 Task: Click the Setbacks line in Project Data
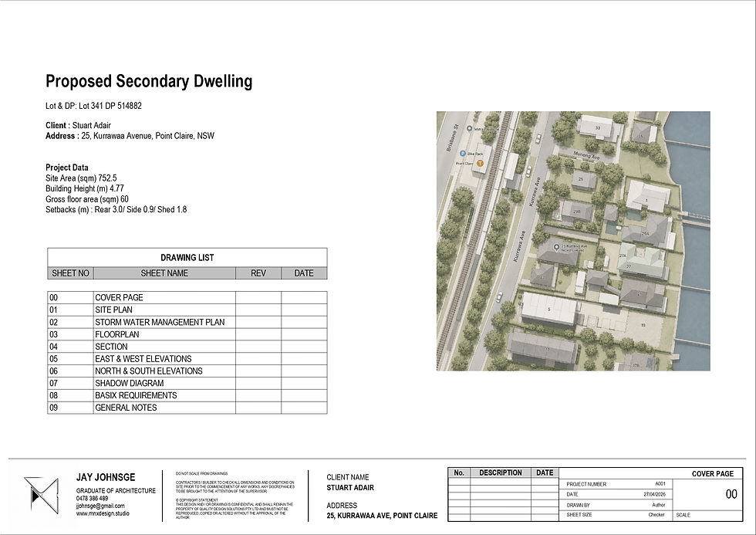pyautogui.click(x=116, y=209)
